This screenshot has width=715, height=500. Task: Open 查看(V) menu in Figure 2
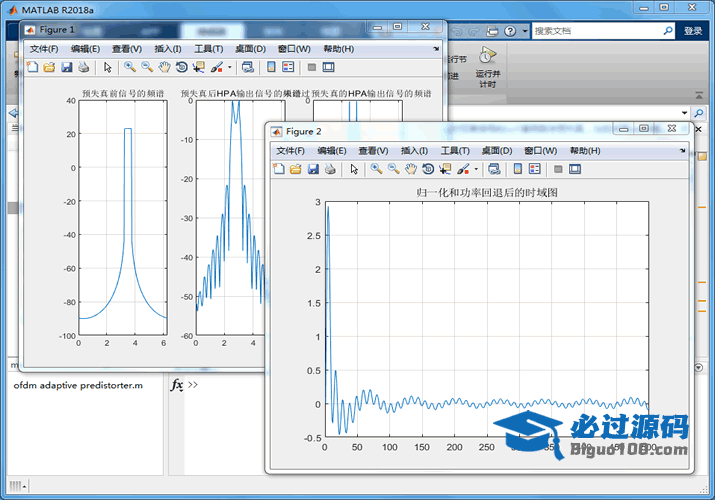(373, 151)
